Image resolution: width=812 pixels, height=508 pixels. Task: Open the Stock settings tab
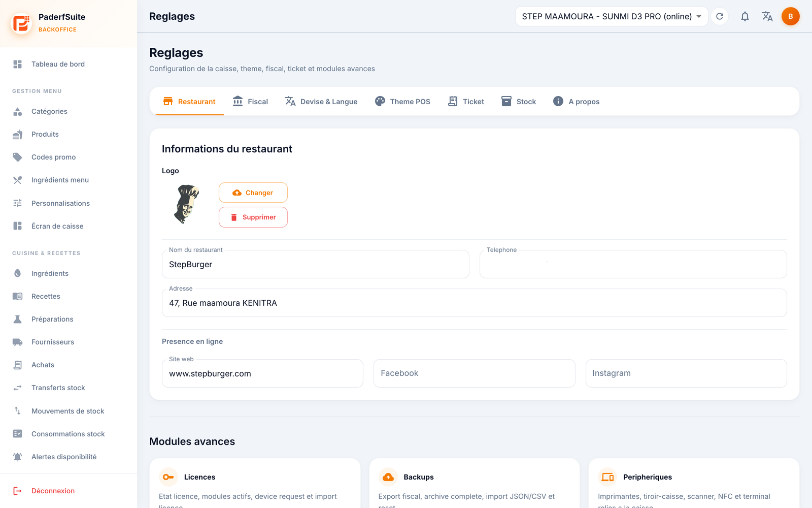pyautogui.click(x=519, y=102)
